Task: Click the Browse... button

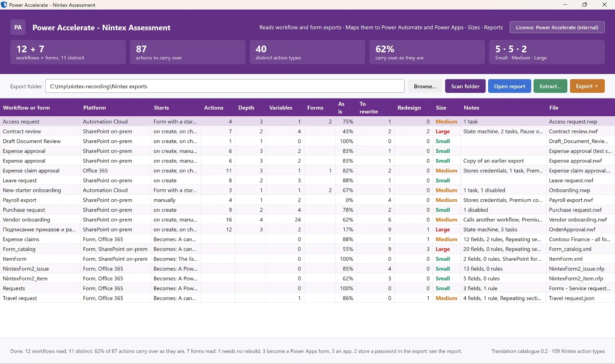Action: [x=425, y=86]
